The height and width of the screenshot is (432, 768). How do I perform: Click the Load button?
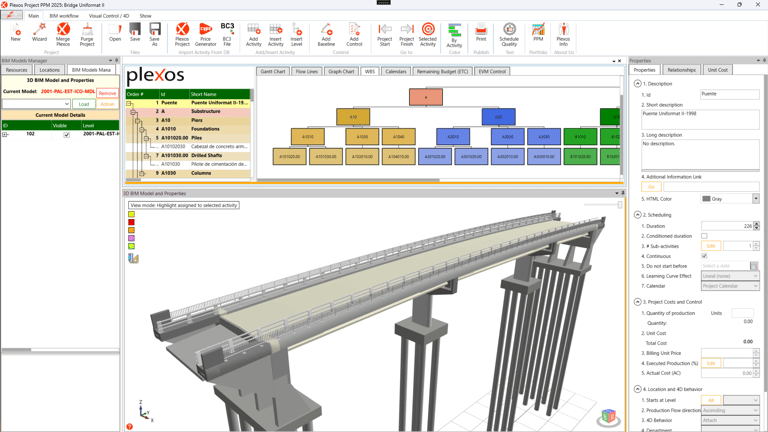[84, 104]
